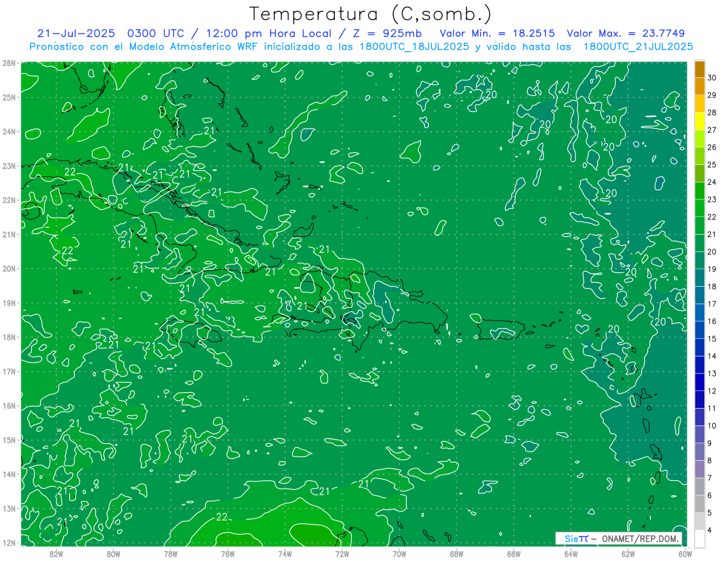Click the longitude axis label '62W'
The height and width of the screenshot is (562, 728).
(628, 554)
